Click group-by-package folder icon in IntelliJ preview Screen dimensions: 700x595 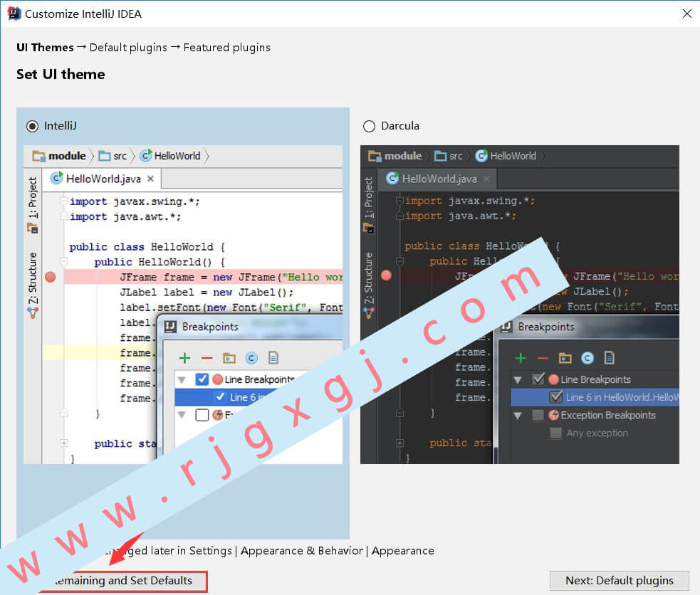(229, 358)
